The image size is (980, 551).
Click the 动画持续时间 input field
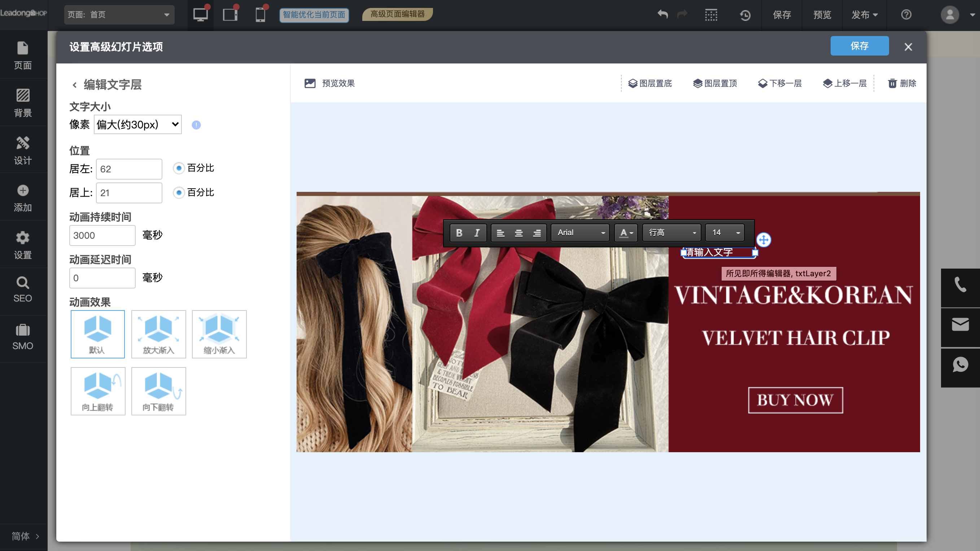[x=102, y=235]
